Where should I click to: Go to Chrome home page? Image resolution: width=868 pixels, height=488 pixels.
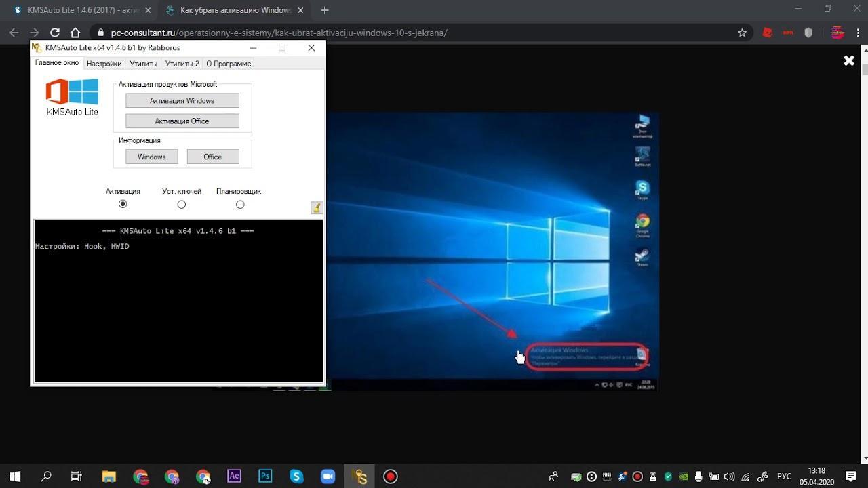pyautogui.click(x=75, y=33)
